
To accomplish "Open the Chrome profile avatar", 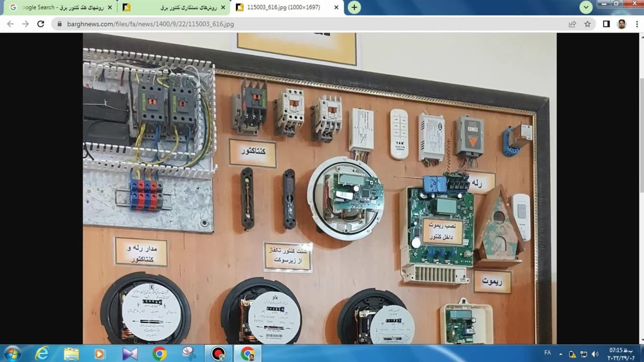I will pyautogui.click(x=622, y=24).
